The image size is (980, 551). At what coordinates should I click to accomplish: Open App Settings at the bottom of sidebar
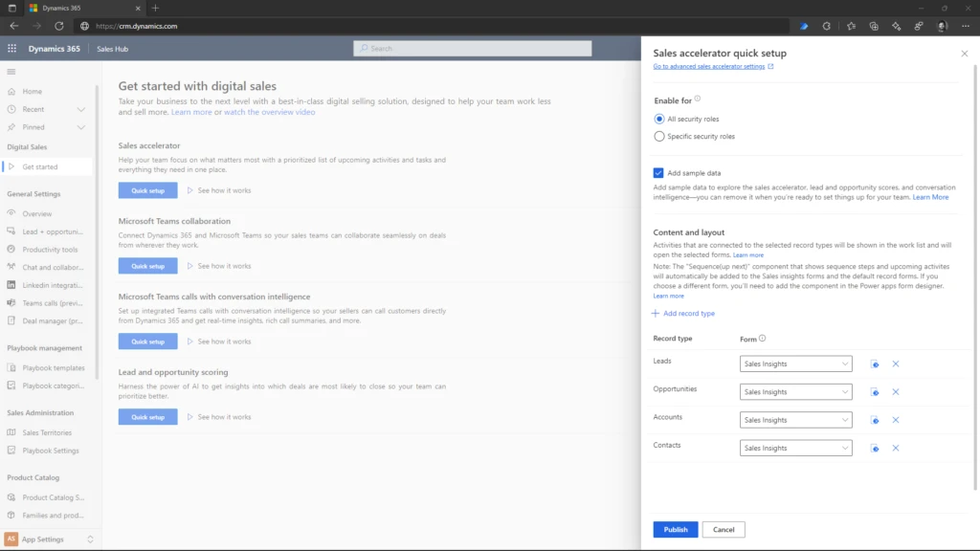point(45,539)
